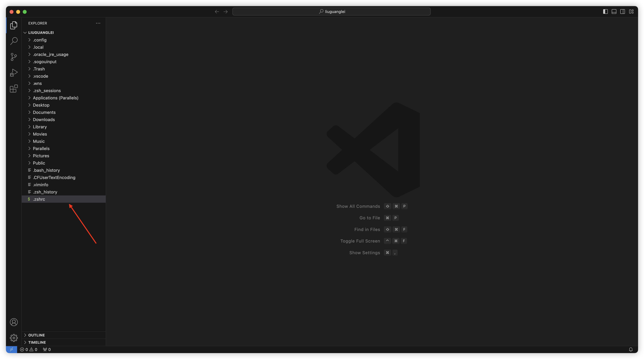Expand the OUTLINE section
644x359 pixels.
(37, 335)
